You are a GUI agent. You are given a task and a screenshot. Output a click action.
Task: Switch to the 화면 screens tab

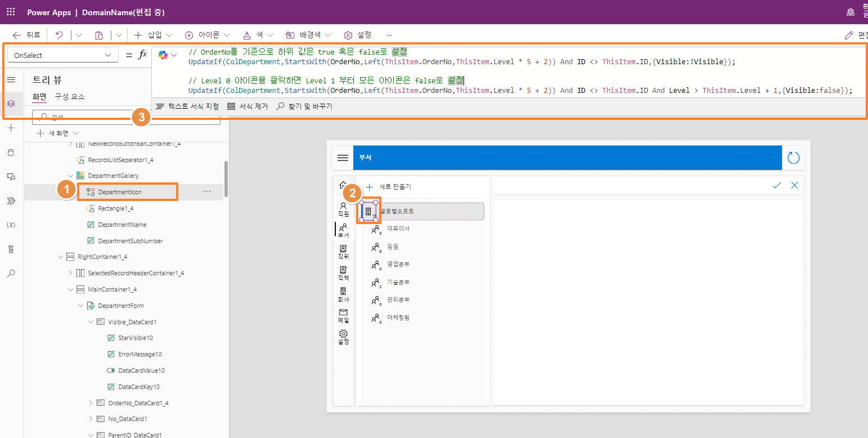click(x=39, y=96)
